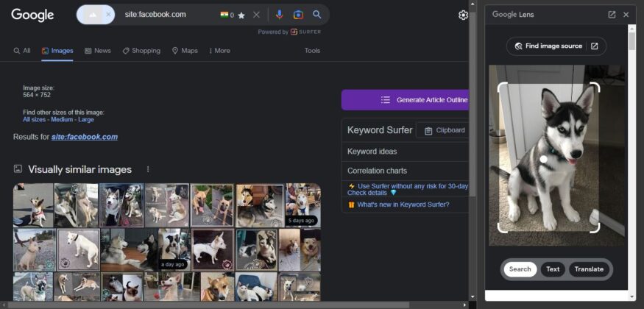Click the Google Lens panel vertical scrollbar
This screenshot has height=309, width=644.
[631, 41]
